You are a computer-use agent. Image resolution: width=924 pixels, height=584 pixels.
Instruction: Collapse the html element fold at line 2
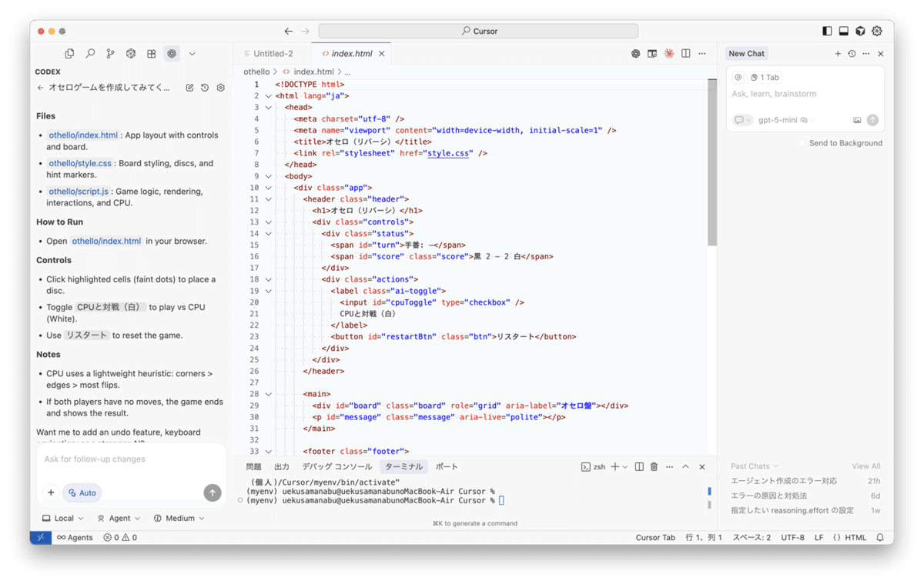268,95
